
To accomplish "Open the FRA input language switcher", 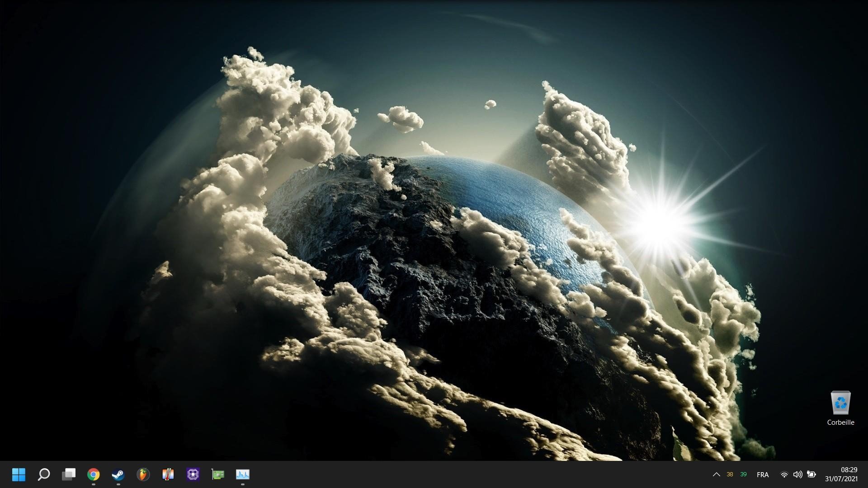I will pyautogui.click(x=763, y=474).
